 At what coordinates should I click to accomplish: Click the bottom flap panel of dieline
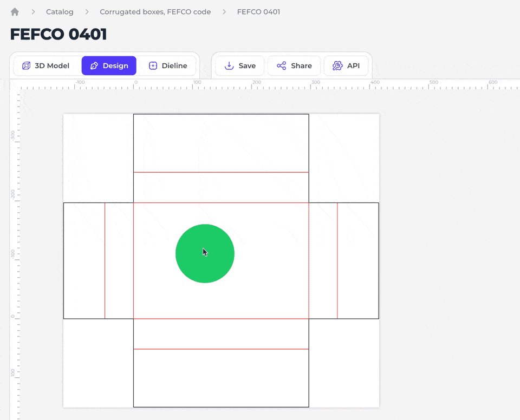coord(221,378)
